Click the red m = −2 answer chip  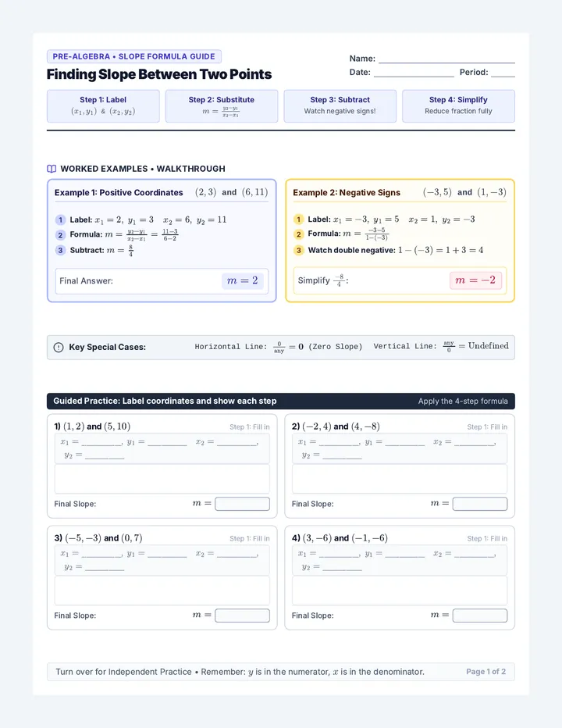[x=475, y=280]
